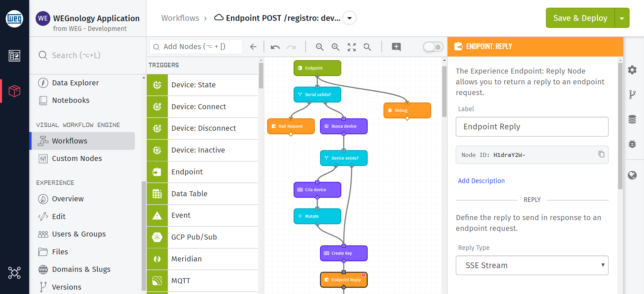Open Domains & Slugs page
Viewport: 644px width, 294px height.
[x=75, y=269]
